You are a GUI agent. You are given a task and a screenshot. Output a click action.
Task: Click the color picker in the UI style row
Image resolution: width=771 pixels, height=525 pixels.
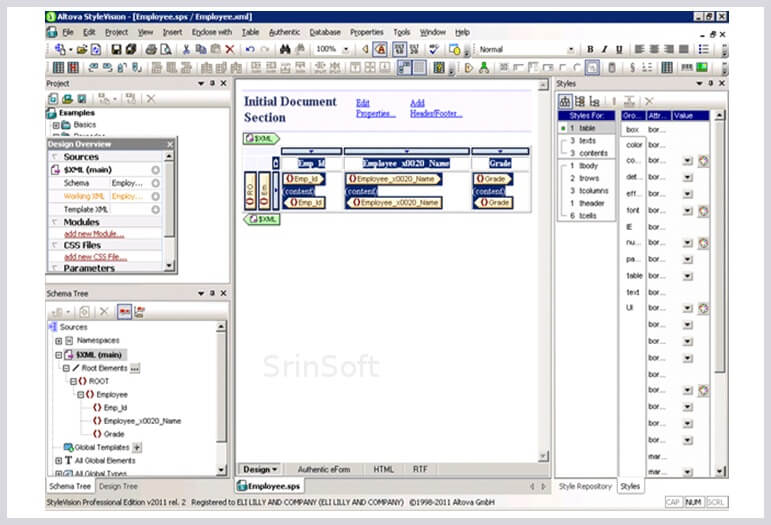coord(704,308)
